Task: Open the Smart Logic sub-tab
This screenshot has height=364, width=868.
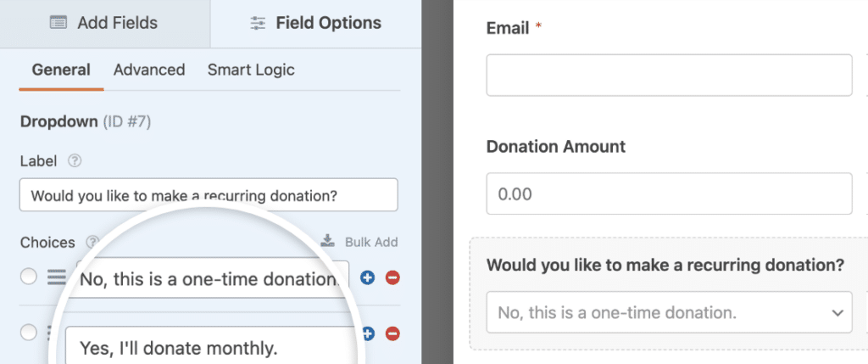Action: [251, 70]
